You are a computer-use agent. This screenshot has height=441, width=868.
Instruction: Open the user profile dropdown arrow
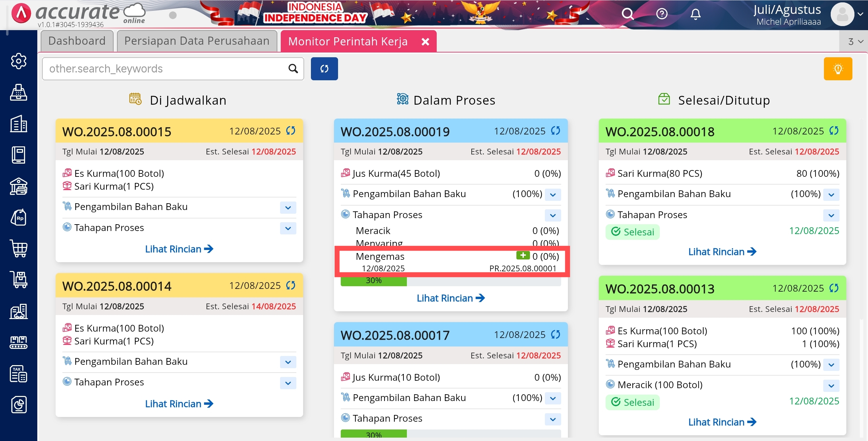(x=860, y=14)
